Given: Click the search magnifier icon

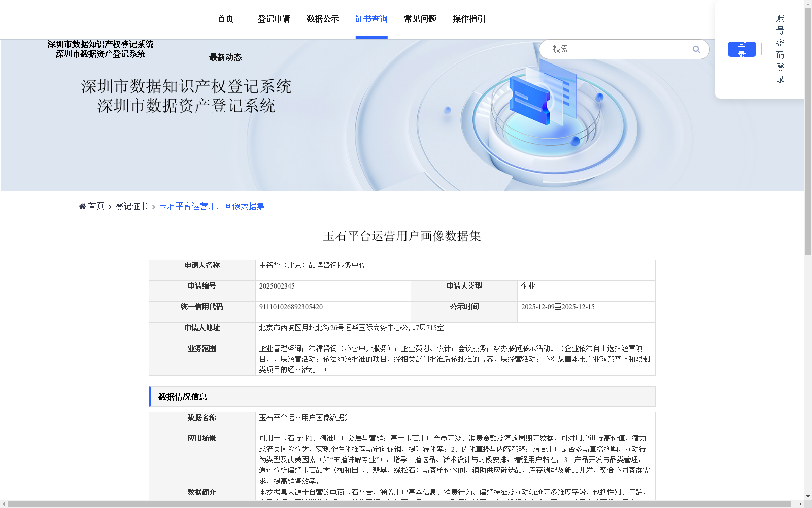Looking at the screenshot, I should (x=696, y=49).
